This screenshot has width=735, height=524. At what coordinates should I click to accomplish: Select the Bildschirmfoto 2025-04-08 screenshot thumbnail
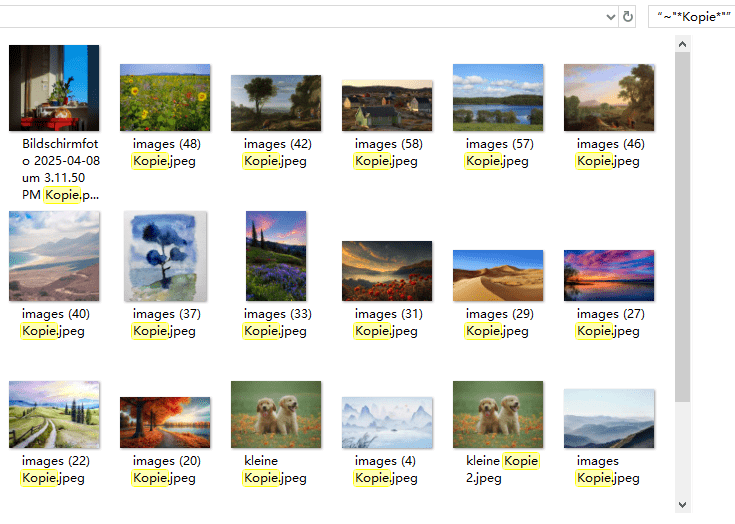54,88
